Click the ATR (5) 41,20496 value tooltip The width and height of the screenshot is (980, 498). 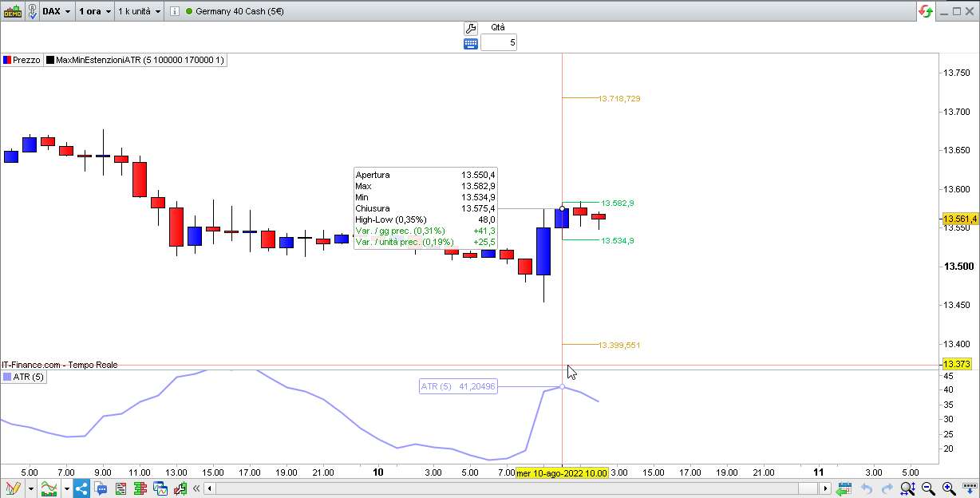(458, 386)
